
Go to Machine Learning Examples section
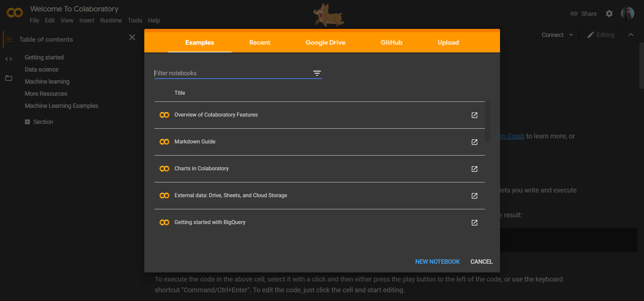(x=61, y=106)
